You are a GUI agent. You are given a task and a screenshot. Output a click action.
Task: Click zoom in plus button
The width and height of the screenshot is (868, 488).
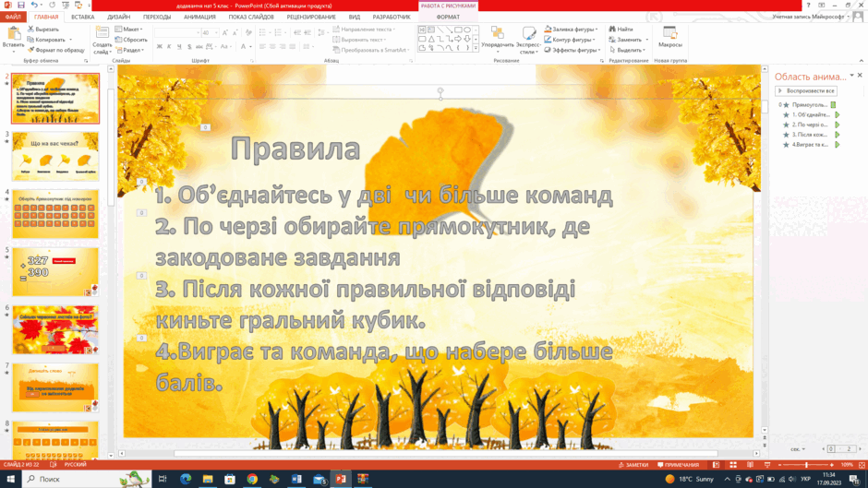pyautogui.click(x=832, y=465)
